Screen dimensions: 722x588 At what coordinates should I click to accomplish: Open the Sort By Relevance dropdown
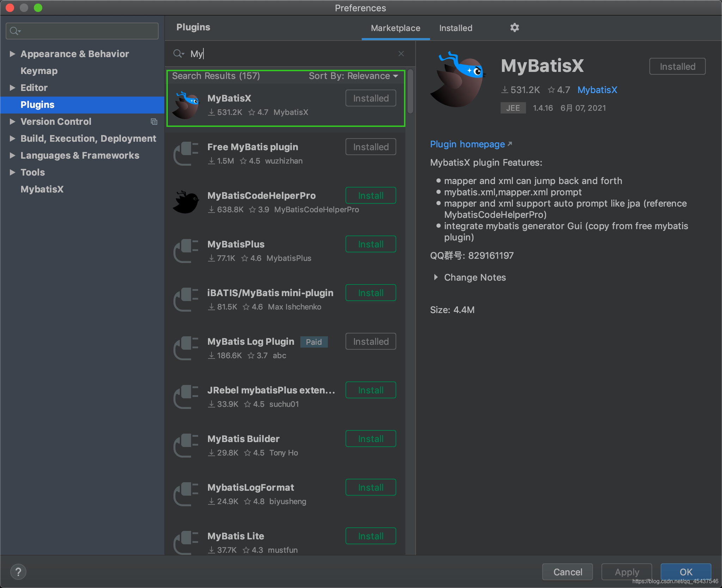coord(354,76)
